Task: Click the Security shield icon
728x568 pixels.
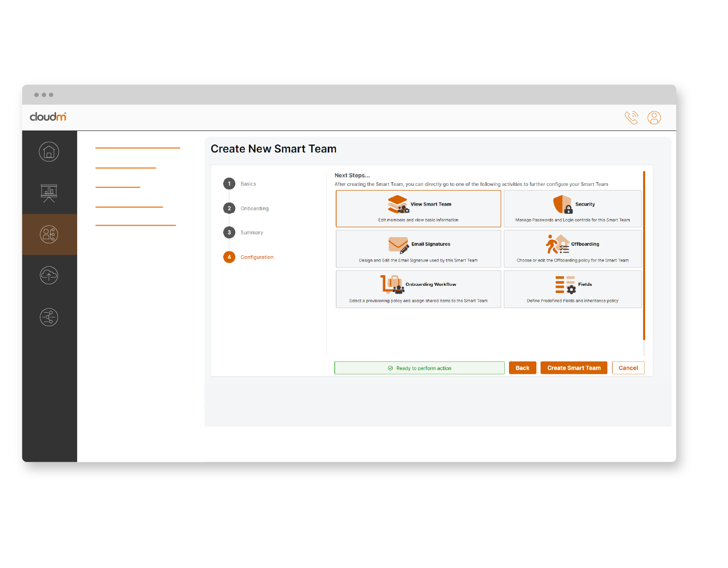Action: [x=563, y=204]
